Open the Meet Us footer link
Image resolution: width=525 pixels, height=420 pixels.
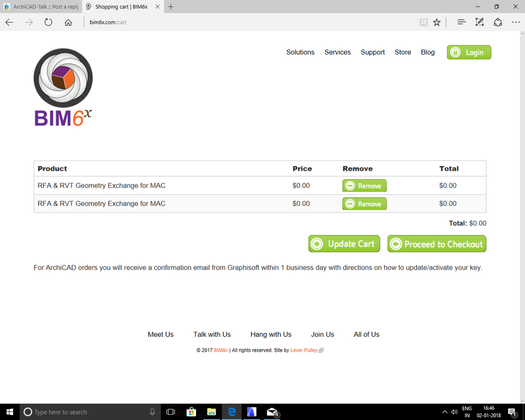tap(161, 334)
